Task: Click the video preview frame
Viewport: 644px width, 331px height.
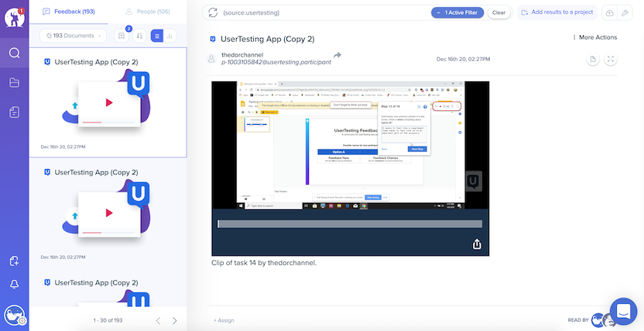Action: 351,145
